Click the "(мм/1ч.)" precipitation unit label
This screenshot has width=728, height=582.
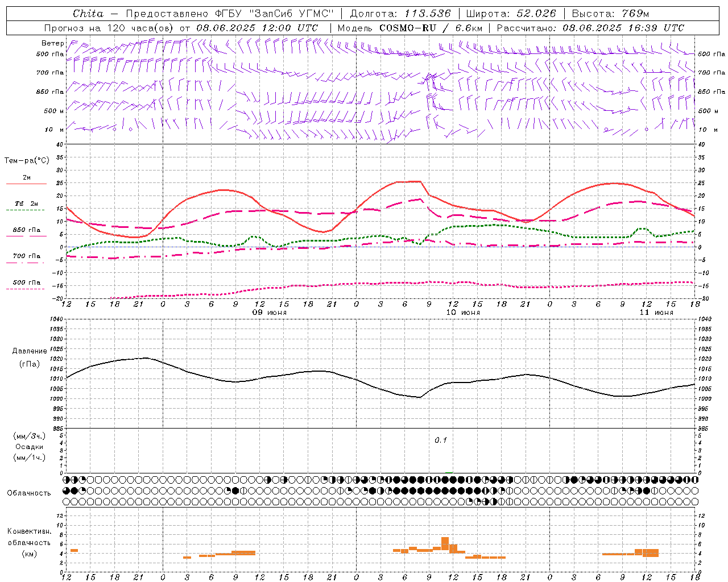(x=30, y=458)
